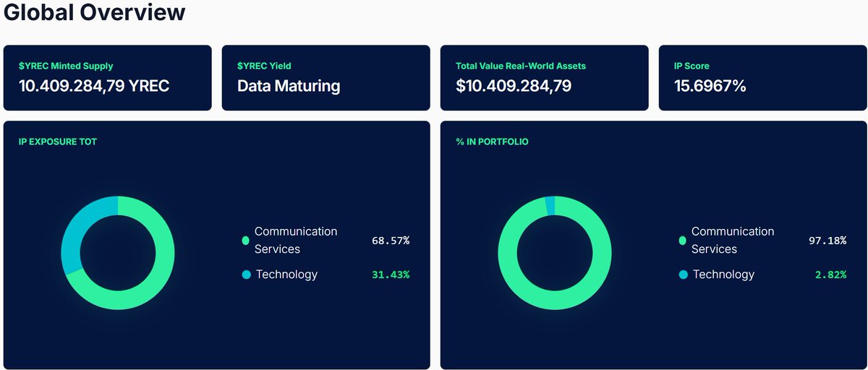The image size is (868, 370).
Task: Click the Data Maturing value
Action: [x=289, y=85]
